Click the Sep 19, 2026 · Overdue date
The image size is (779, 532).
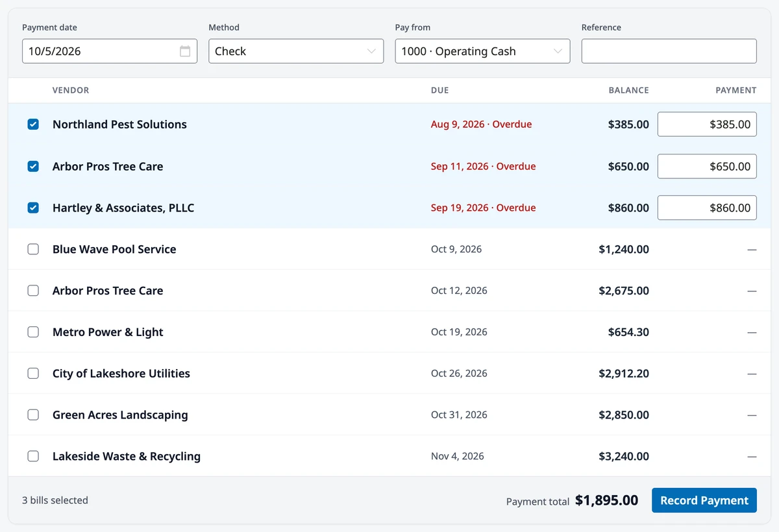click(x=483, y=208)
